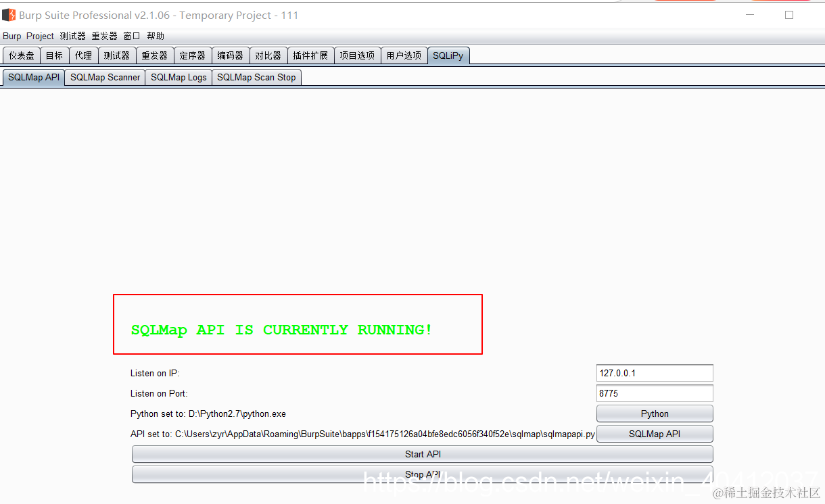825x504 pixels.
Task: Switch to the 用户选项 tab
Action: [x=404, y=55]
